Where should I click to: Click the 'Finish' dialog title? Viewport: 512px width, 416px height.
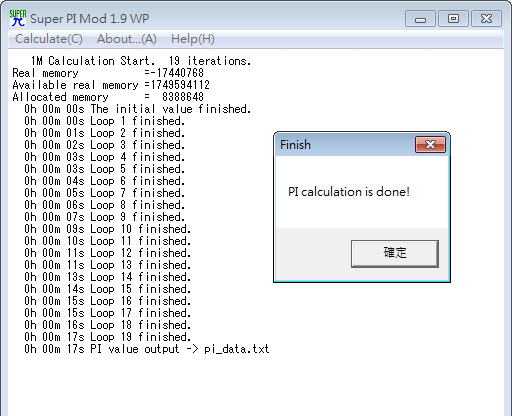tap(295, 145)
